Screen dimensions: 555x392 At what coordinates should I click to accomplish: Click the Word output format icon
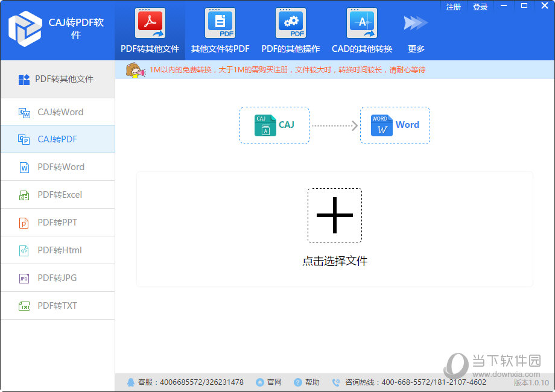coord(382,125)
